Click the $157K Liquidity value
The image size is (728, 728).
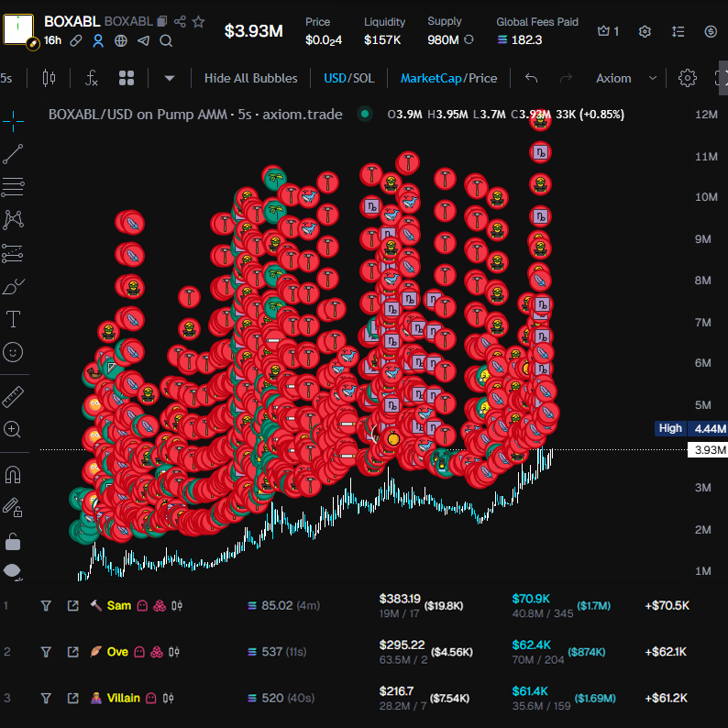tap(382, 40)
